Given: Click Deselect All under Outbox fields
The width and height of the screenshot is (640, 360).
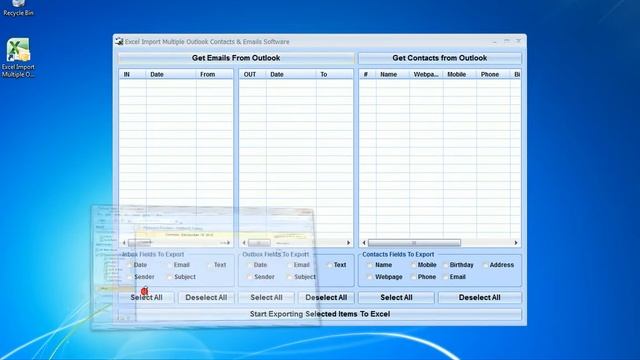Looking at the screenshot, I should [326, 298].
